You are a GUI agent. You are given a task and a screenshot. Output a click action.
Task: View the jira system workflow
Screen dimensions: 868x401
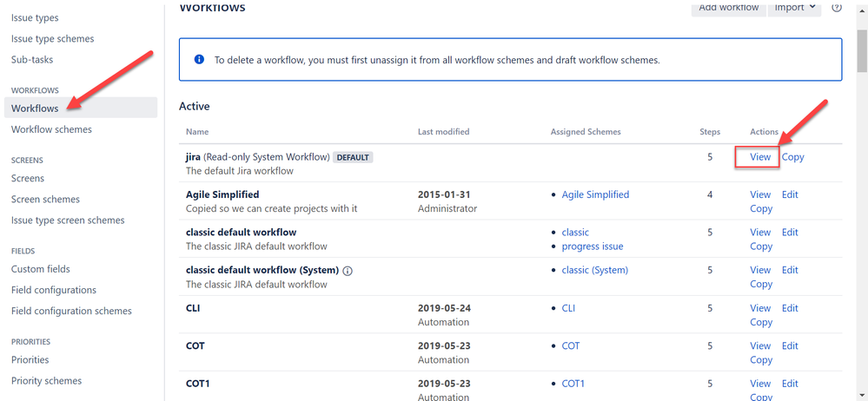[x=760, y=157]
